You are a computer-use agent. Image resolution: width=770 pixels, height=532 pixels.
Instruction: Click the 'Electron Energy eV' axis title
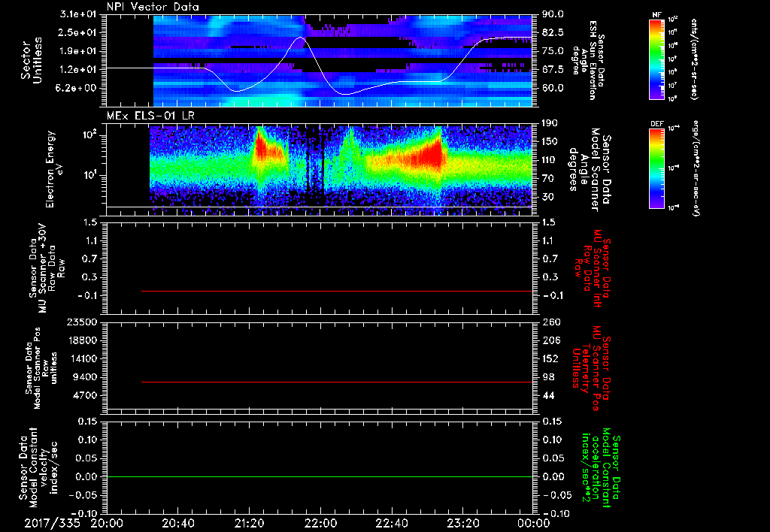[x=55, y=169]
